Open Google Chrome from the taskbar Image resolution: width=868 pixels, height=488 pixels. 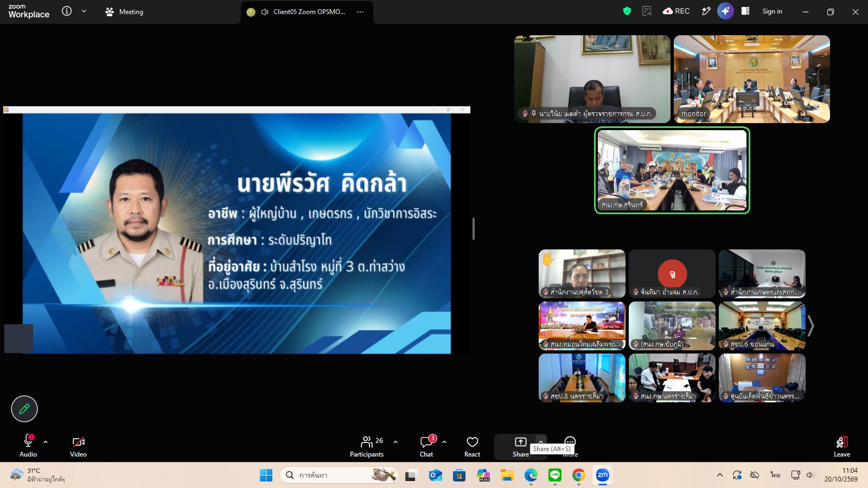point(578,476)
